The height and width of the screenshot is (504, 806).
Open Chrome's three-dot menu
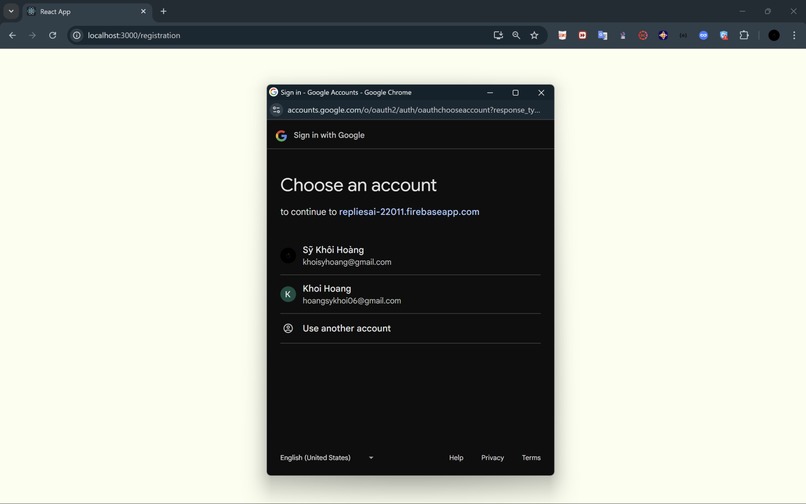pos(794,35)
